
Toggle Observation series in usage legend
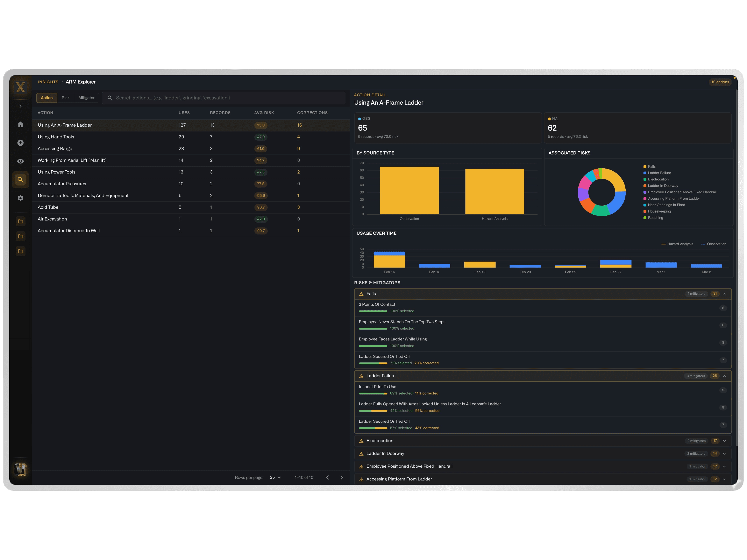click(714, 244)
